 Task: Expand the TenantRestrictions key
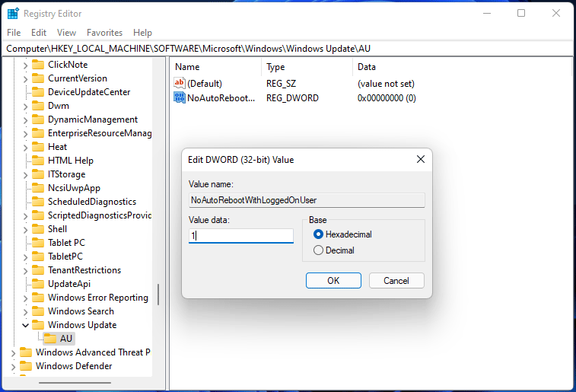25,271
